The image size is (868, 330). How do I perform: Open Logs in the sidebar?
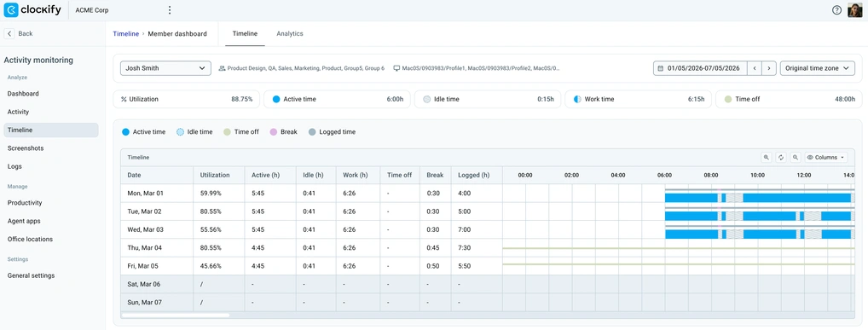point(15,166)
